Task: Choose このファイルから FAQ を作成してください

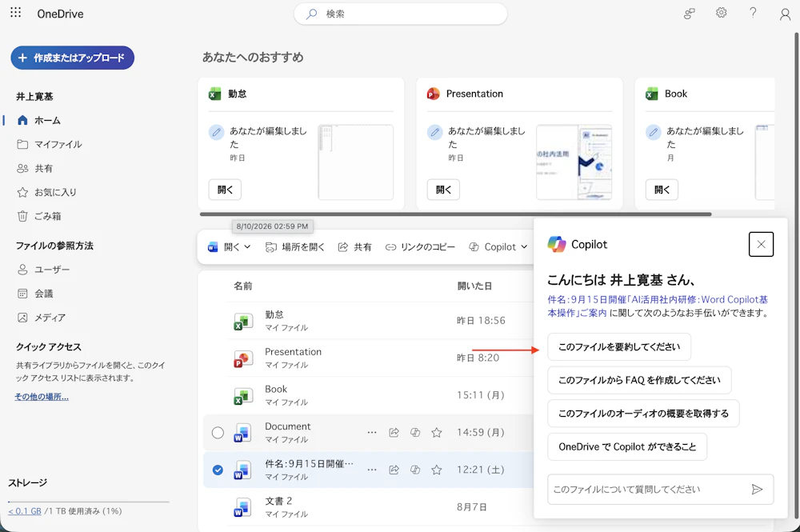Action: 639,380
